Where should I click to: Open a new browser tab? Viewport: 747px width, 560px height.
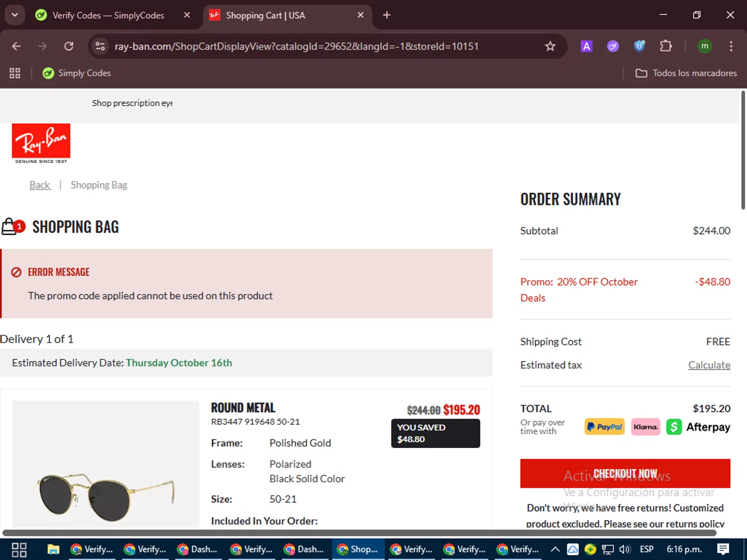tap(386, 15)
